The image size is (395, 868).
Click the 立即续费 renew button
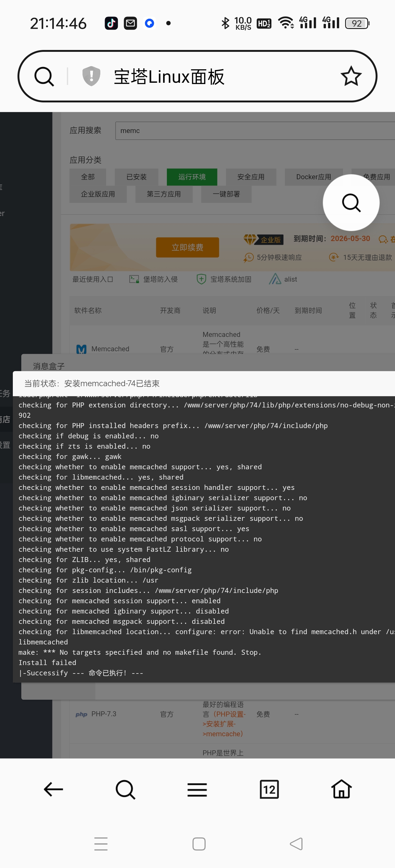[x=187, y=247]
